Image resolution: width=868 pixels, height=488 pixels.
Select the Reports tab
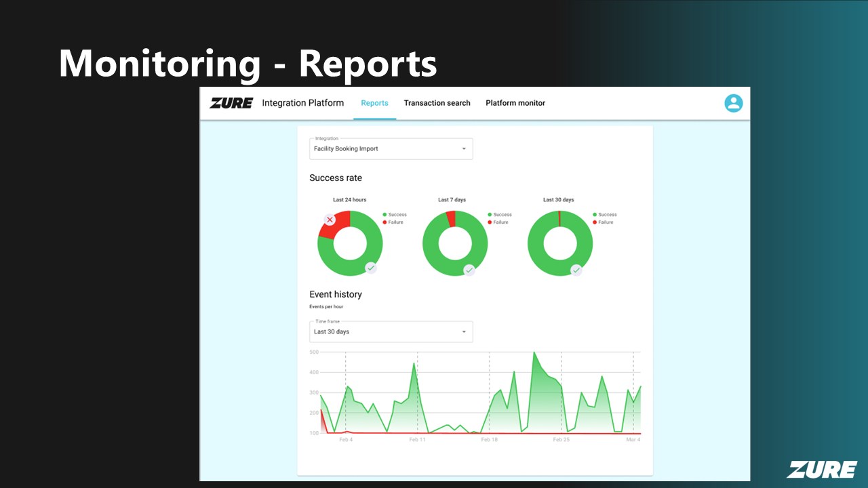pos(374,103)
